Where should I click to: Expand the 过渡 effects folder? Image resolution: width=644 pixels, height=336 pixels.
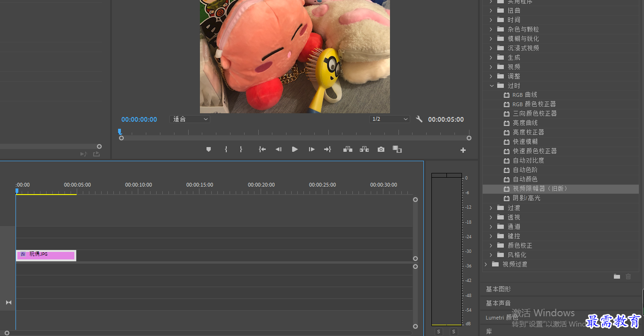(491, 208)
